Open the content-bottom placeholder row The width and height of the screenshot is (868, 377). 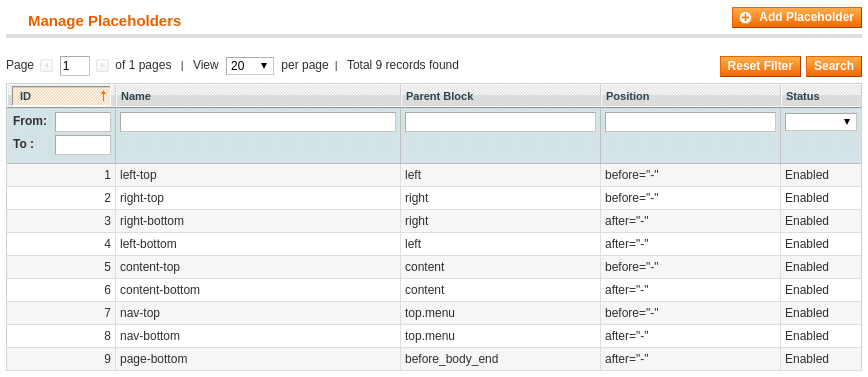pos(434,290)
